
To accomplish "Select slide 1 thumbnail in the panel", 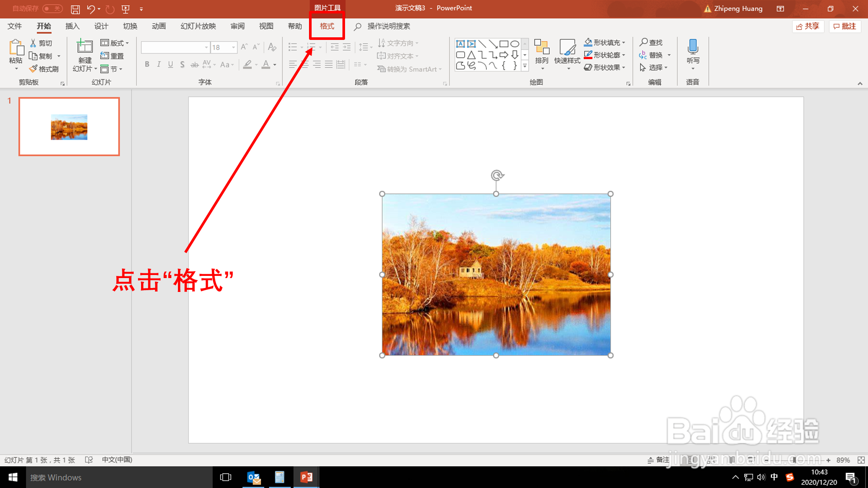I will [x=69, y=127].
